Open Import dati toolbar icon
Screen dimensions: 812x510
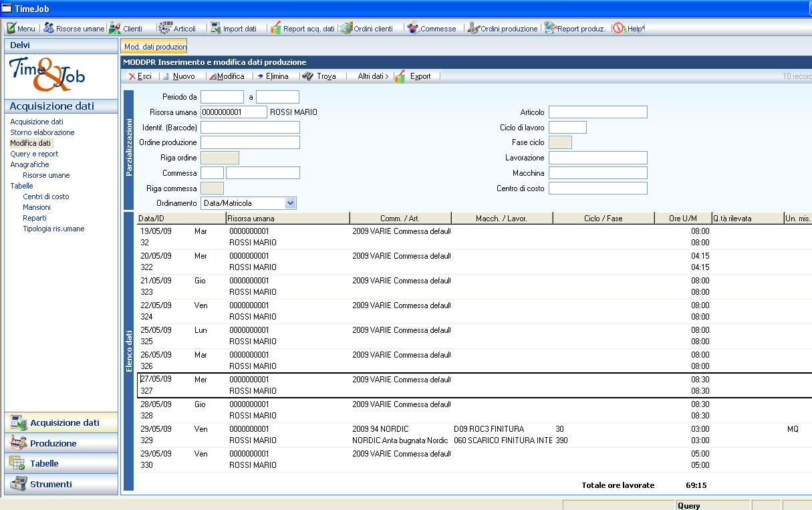(x=215, y=29)
